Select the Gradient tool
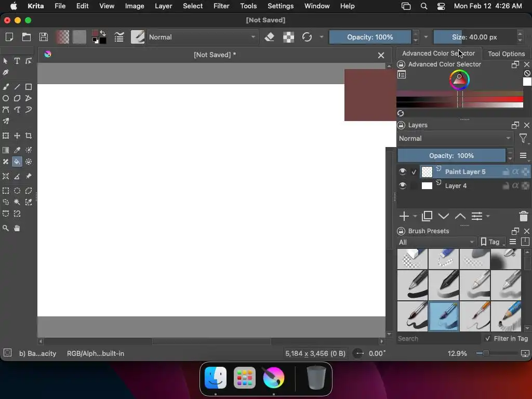The image size is (532, 399). [6, 150]
